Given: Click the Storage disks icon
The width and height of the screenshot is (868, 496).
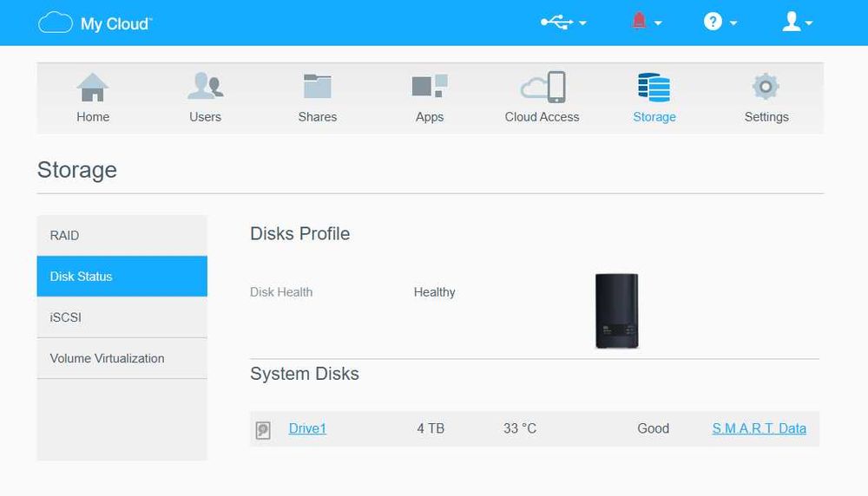Looking at the screenshot, I should click(x=654, y=88).
